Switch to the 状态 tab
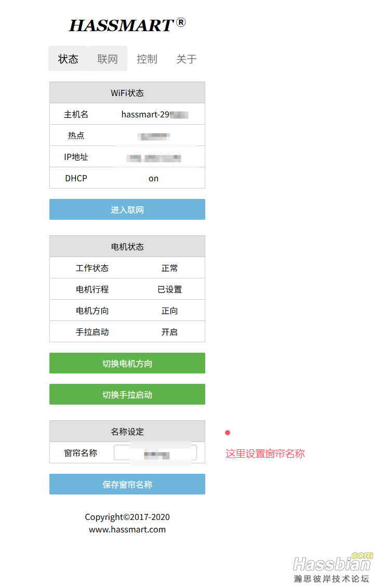The height and width of the screenshot is (588, 384). (68, 59)
